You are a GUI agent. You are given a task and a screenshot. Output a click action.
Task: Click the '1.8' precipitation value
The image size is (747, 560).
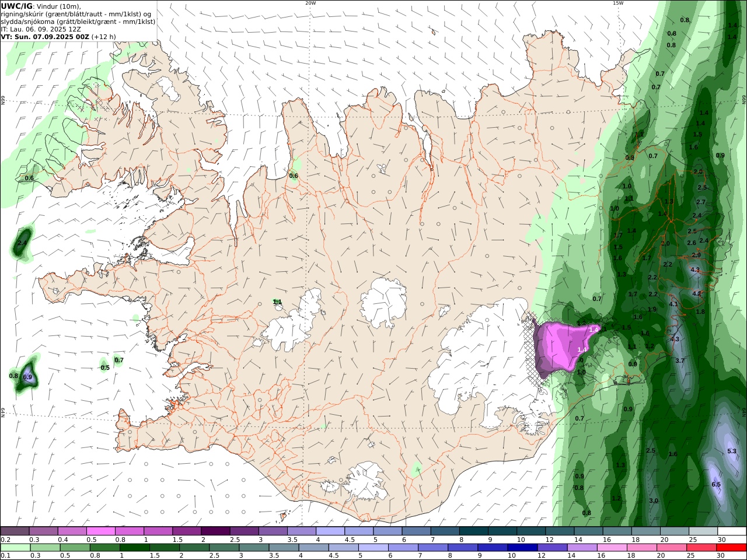click(700, 312)
